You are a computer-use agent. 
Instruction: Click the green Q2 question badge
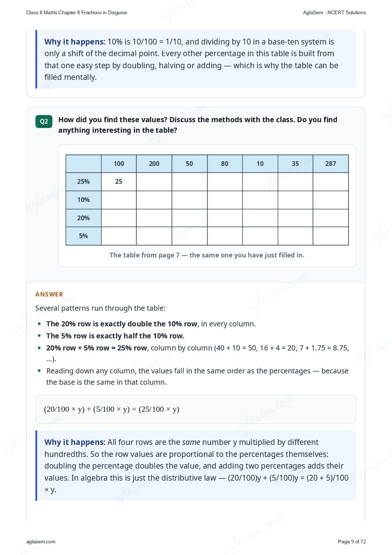point(44,121)
